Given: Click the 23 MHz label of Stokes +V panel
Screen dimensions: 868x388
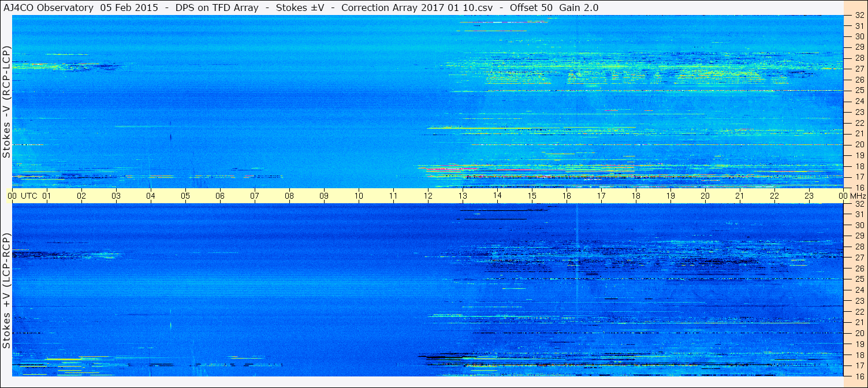Looking at the screenshot, I should 859,301.
